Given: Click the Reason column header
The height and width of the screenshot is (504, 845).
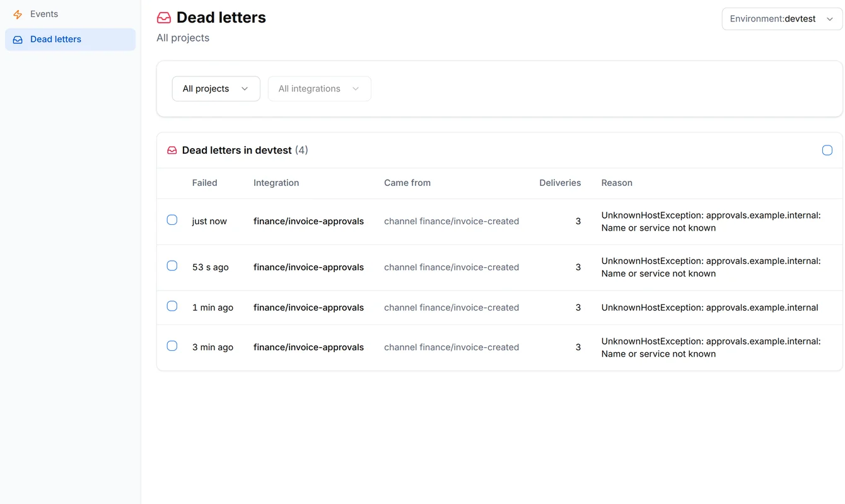Looking at the screenshot, I should (x=617, y=183).
